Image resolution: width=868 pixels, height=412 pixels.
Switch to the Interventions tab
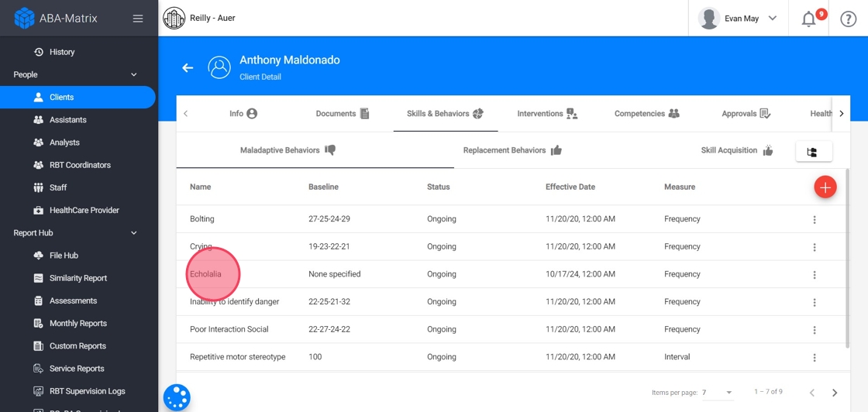(547, 114)
